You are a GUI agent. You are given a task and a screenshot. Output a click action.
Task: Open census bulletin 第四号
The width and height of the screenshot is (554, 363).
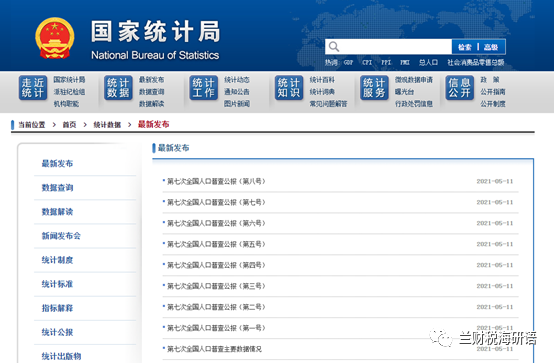click(x=216, y=265)
